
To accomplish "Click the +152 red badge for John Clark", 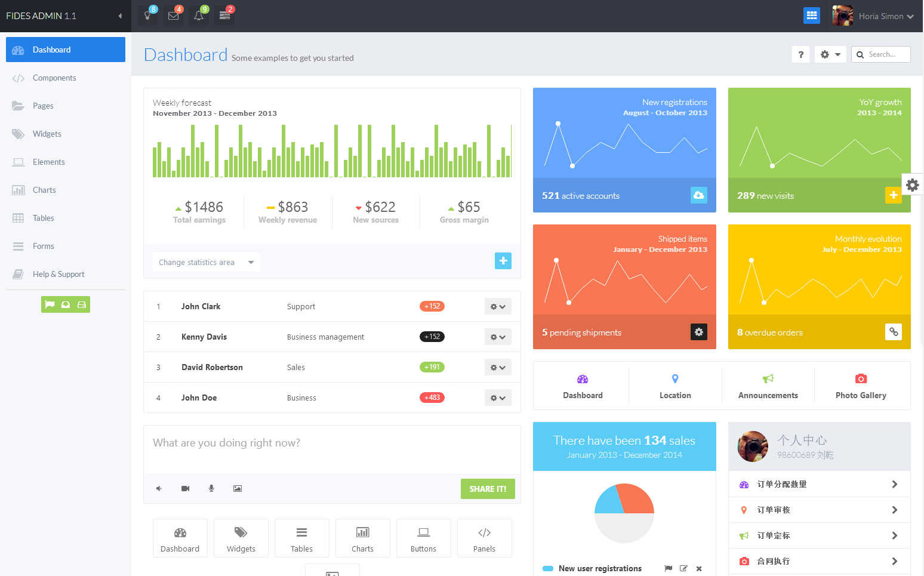I will 432,306.
